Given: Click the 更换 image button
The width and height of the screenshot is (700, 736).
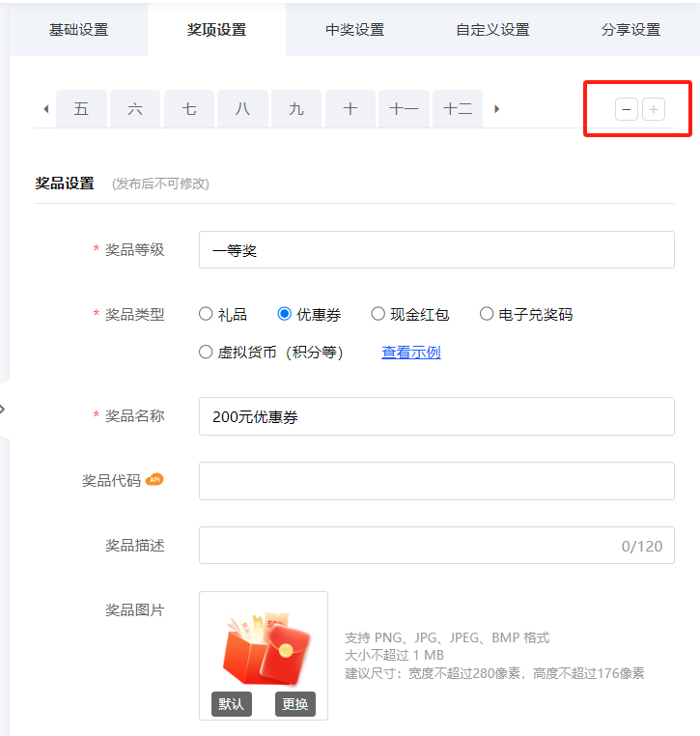Looking at the screenshot, I should 295,704.
